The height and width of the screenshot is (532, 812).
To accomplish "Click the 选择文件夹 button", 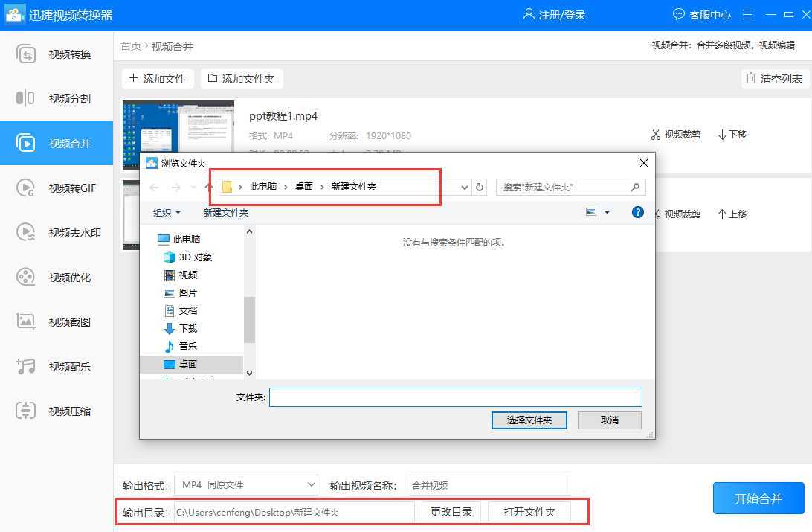I will coord(529,420).
